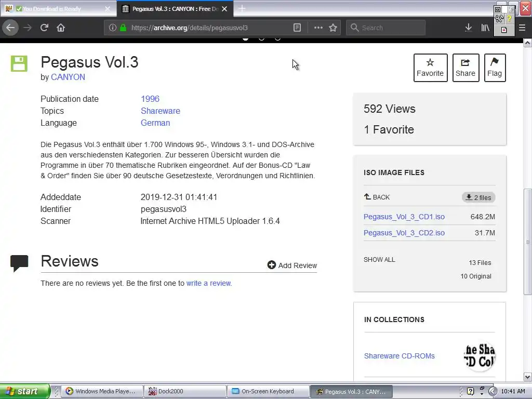Click the second carousel dot indicator
Viewport: 532px width, 399px height.
(x=262, y=38)
